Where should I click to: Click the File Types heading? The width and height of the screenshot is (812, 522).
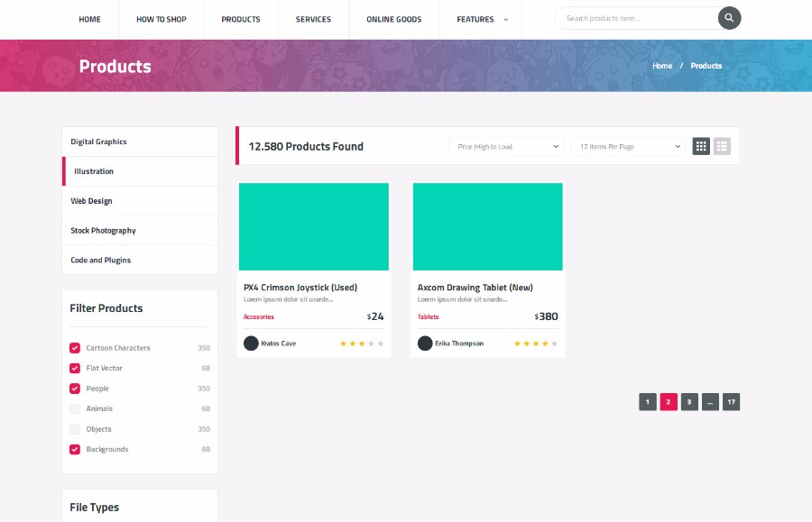94,508
